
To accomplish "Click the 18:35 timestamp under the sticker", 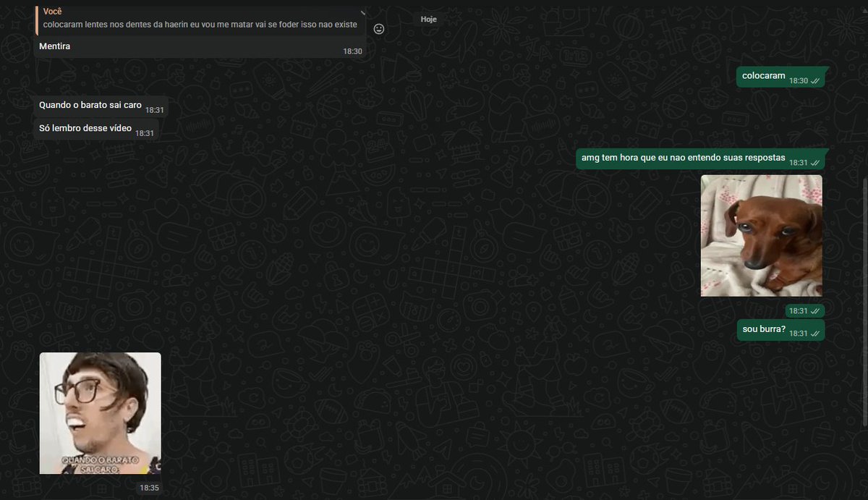I will pyautogui.click(x=149, y=488).
